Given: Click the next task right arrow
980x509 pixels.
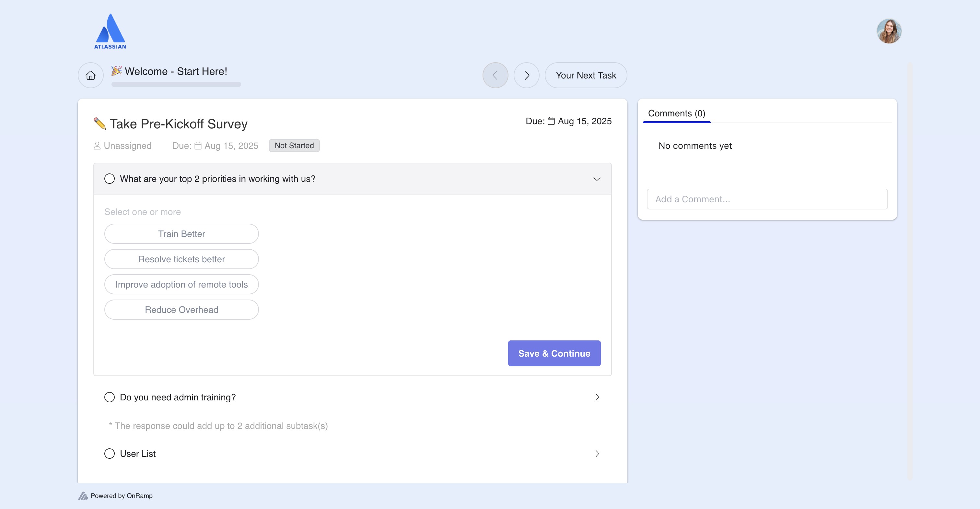Looking at the screenshot, I should [527, 76].
